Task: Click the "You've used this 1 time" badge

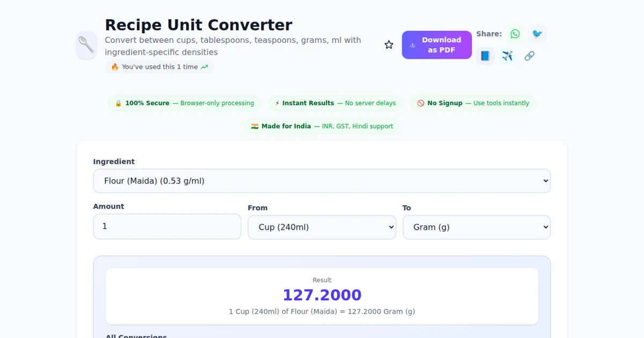Action: (159, 67)
